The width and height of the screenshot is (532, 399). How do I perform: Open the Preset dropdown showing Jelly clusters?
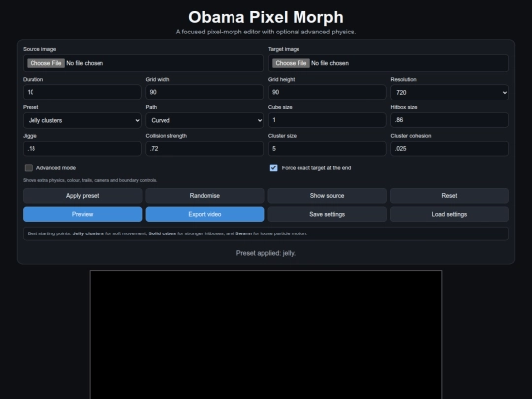82,120
